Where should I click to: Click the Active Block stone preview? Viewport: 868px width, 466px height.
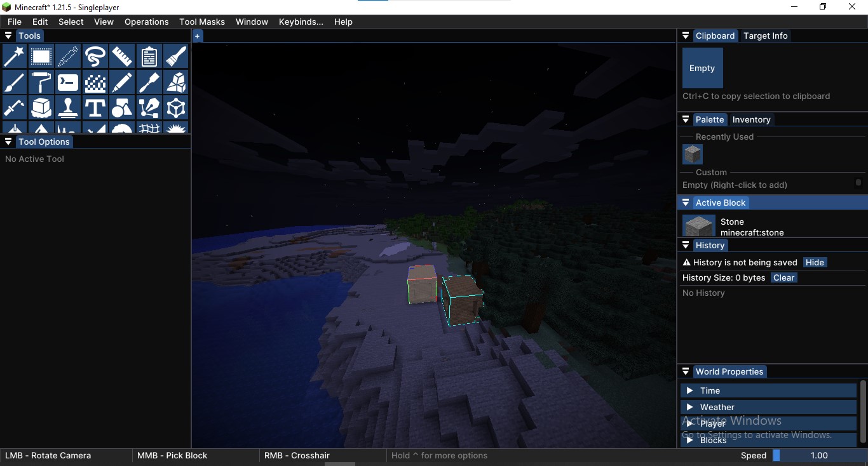point(698,226)
